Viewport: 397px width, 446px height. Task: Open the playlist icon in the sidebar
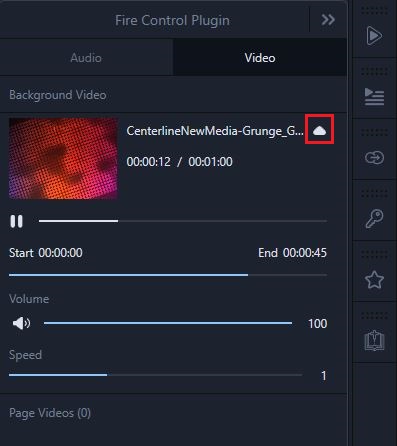374,96
